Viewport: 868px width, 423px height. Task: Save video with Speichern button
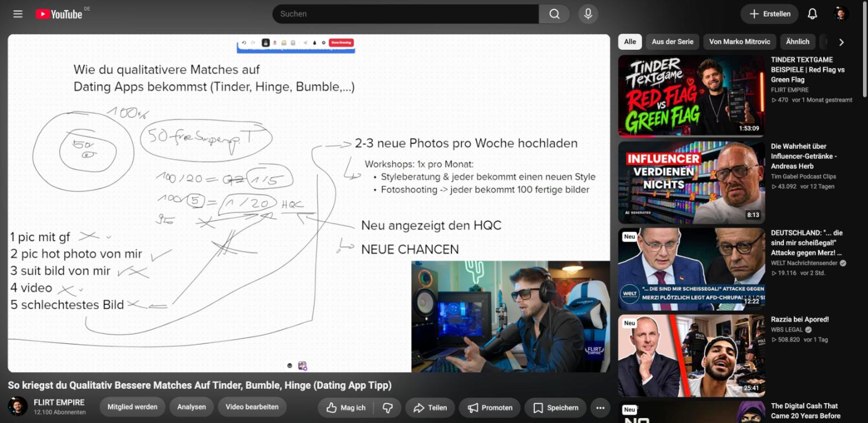click(555, 408)
